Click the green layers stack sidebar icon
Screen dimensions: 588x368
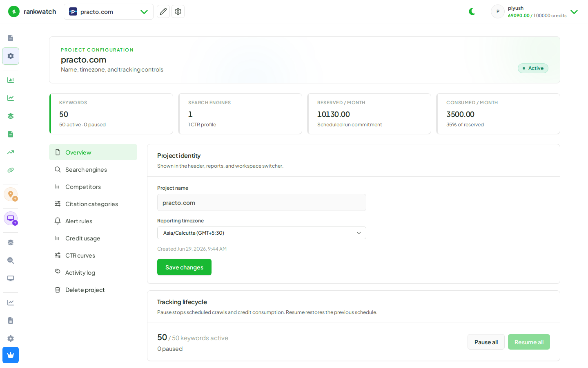pyautogui.click(x=11, y=116)
